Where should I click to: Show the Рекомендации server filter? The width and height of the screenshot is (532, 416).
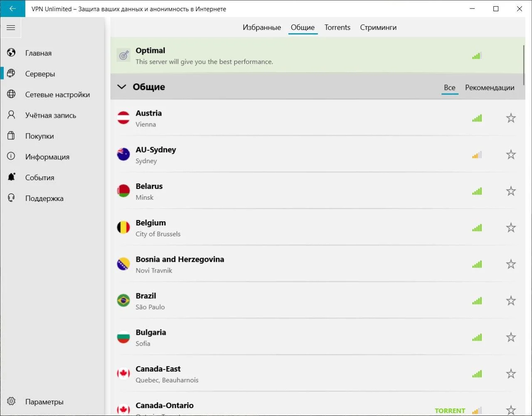[490, 88]
